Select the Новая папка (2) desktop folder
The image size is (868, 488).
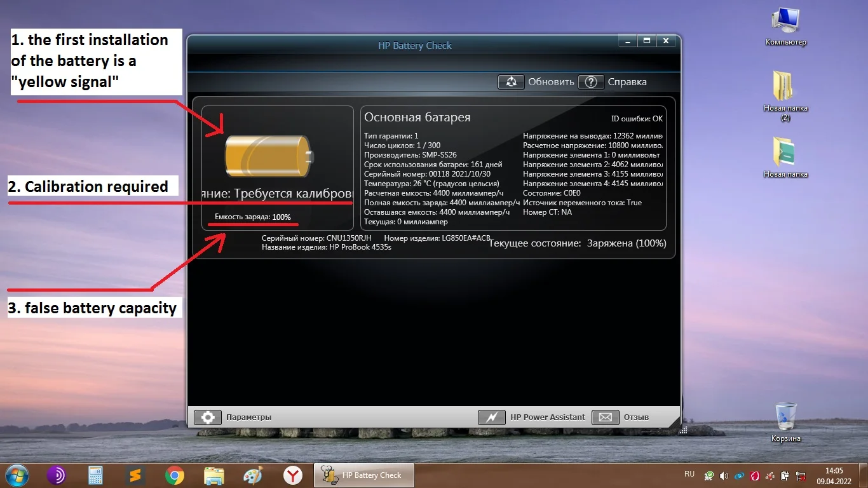click(x=785, y=95)
